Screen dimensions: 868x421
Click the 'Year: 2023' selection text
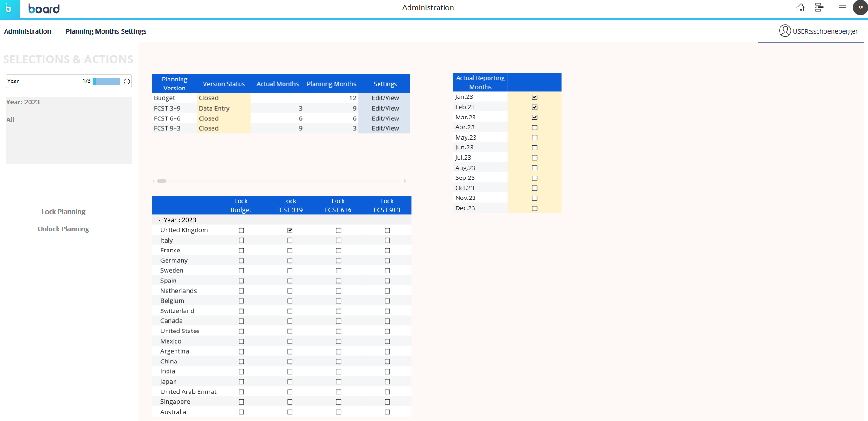point(23,102)
